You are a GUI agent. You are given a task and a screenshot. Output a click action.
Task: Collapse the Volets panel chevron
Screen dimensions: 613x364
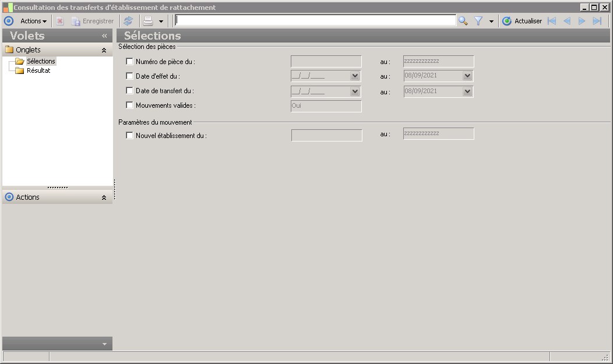(x=104, y=36)
